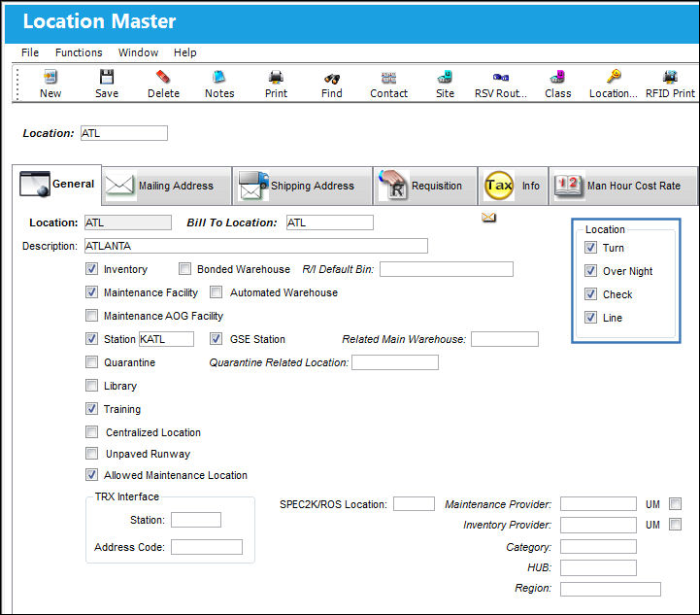The height and width of the screenshot is (615, 700).
Task: Switch to the General tab
Action: 56,184
